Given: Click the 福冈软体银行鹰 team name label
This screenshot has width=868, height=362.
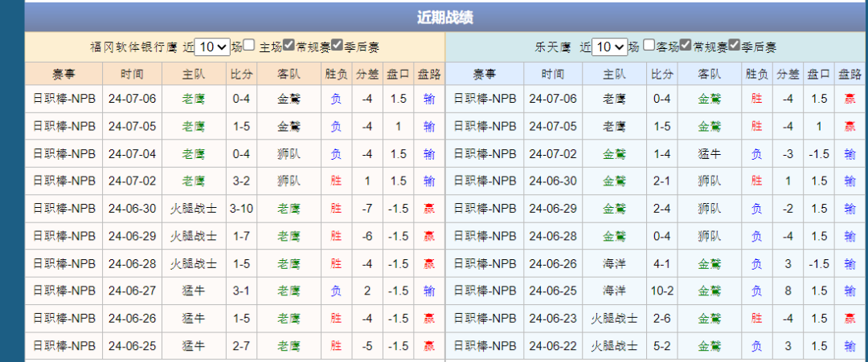Looking at the screenshot, I should coord(133,47).
